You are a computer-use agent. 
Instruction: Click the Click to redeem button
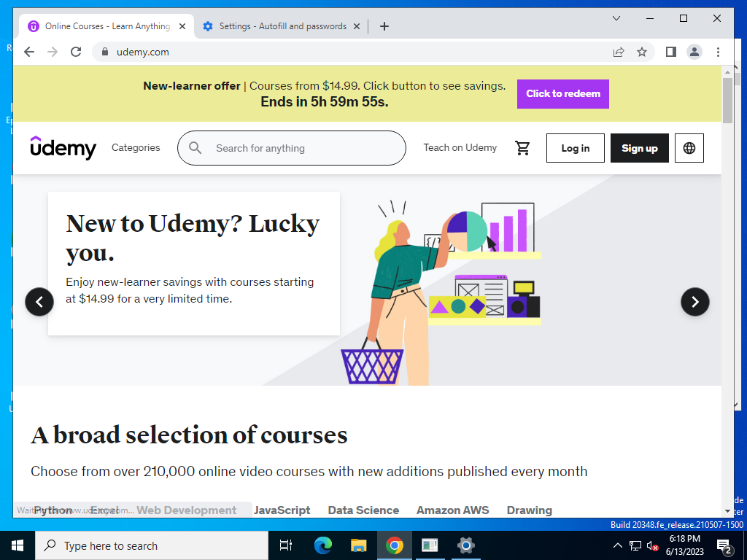click(563, 94)
